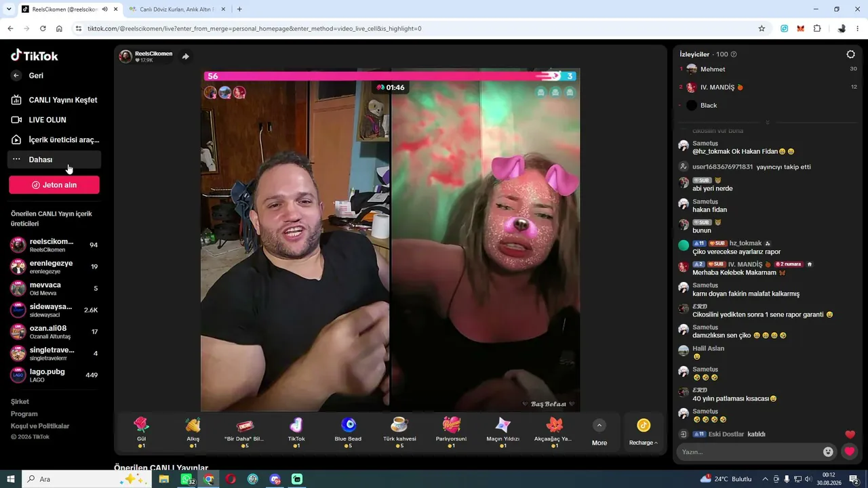This screenshot has height=488, width=868.
Task: Open erenlegezye suggested live stream
Action: 54,267
